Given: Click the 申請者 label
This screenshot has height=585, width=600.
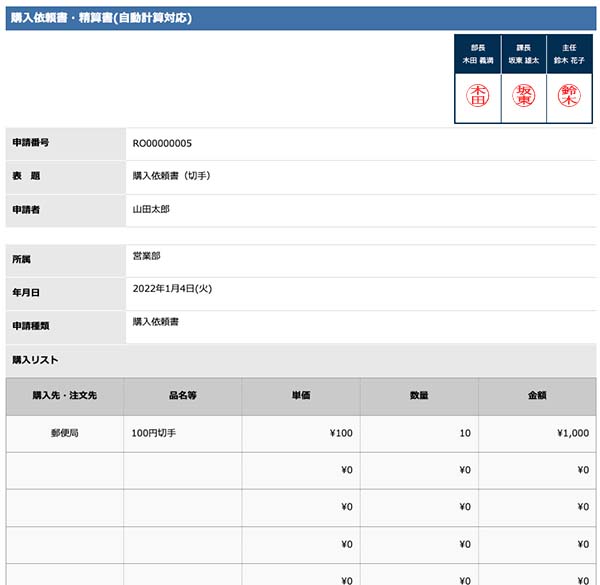Looking at the screenshot, I should point(26,210).
